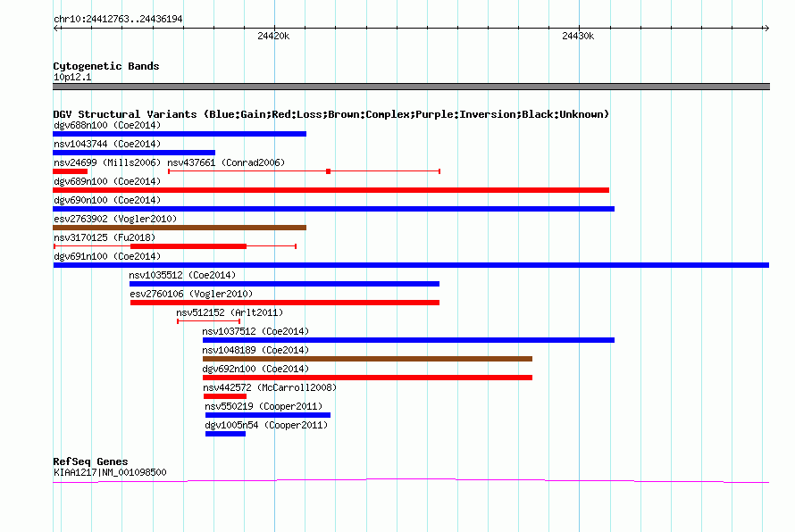The image size is (795, 532).
Task: Click the long blue dgv690n100 gain bar
Action: click(x=333, y=209)
